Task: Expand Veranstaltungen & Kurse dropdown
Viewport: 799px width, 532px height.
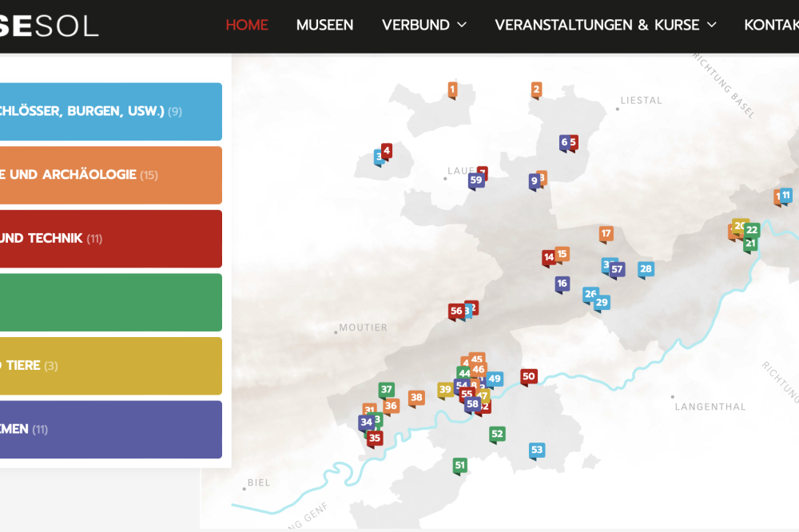Action: pos(605,25)
